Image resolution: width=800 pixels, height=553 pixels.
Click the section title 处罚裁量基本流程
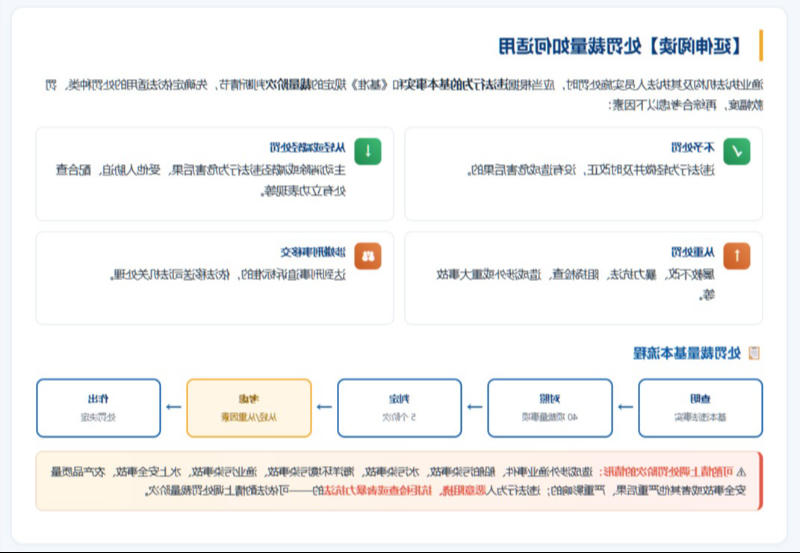pos(687,353)
